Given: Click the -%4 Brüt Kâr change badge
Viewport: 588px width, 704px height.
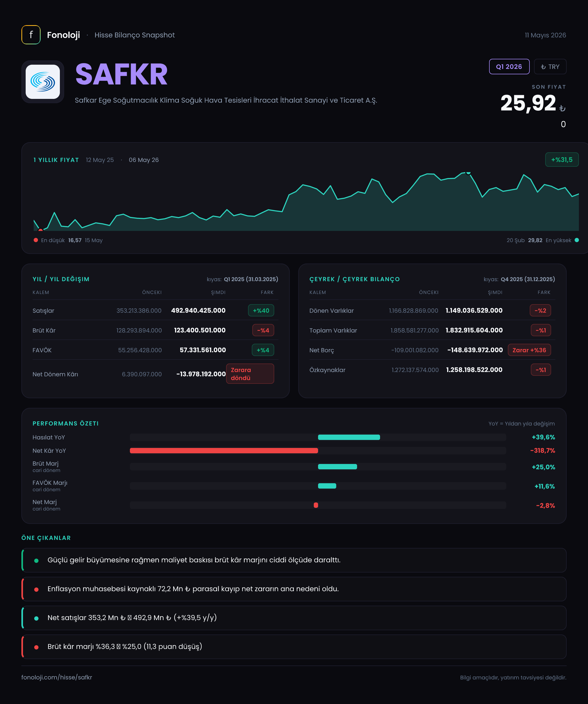Looking at the screenshot, I should (263, 330).
